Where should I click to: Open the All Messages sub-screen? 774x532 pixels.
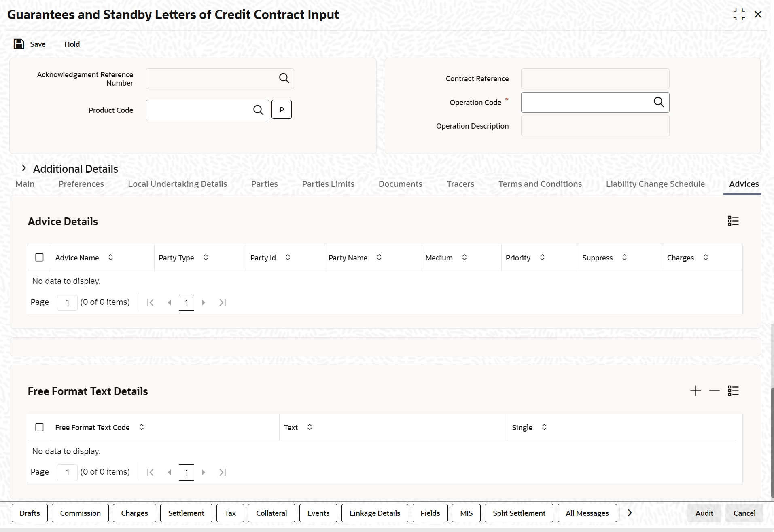point(587,513)
